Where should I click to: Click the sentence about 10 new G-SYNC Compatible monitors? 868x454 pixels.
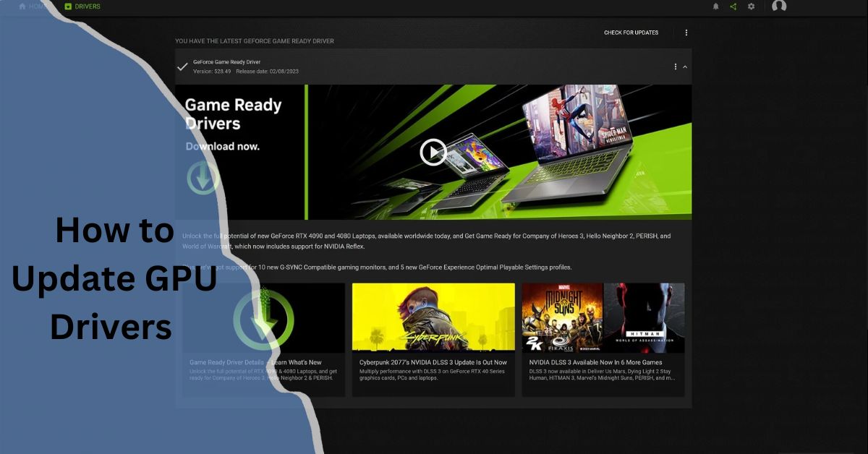378,267
